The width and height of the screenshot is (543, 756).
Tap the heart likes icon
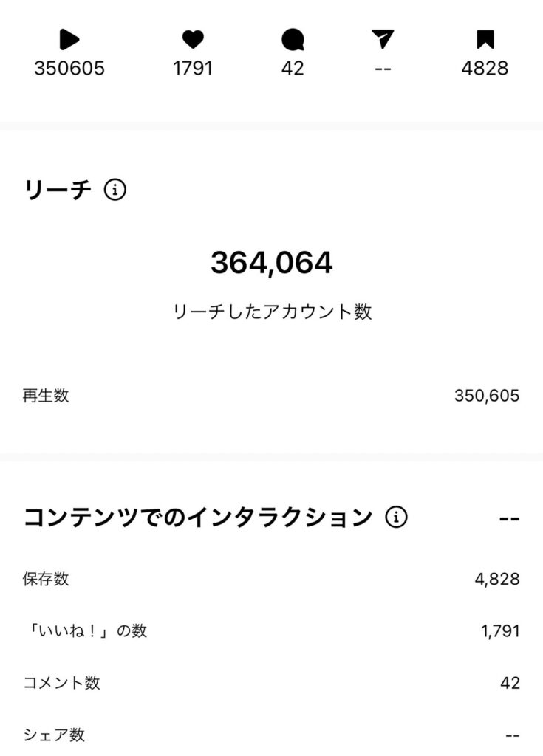tap(193, 40)
